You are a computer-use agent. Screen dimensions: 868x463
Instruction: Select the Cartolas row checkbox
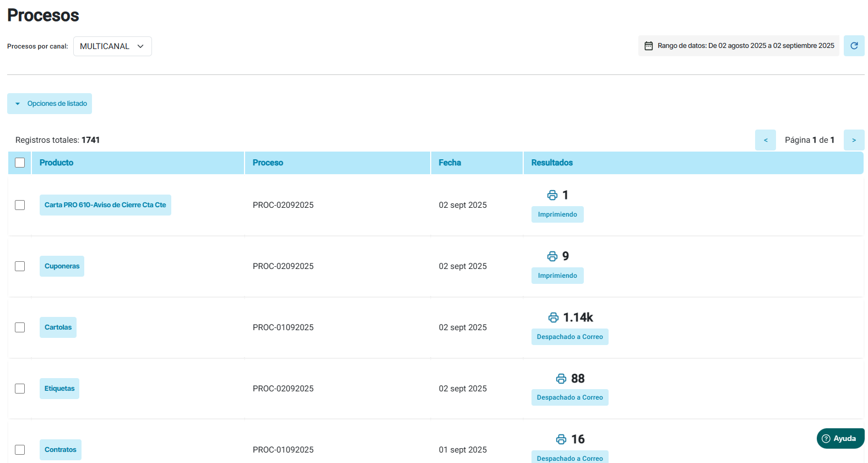(20, 327)
